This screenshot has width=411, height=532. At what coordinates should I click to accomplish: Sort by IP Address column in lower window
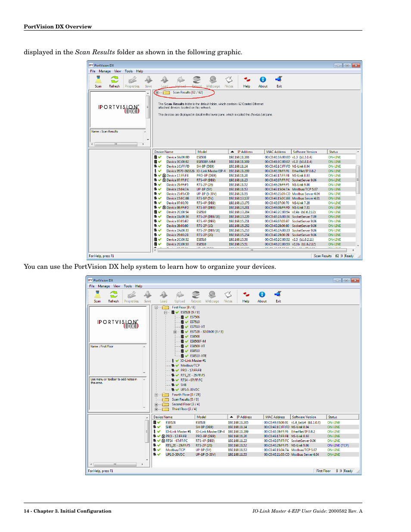[x=246, y=417]
